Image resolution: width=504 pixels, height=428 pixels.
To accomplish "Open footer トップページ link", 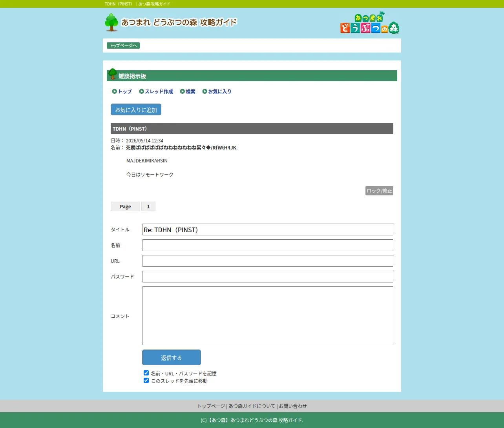I will pos(211,406).
